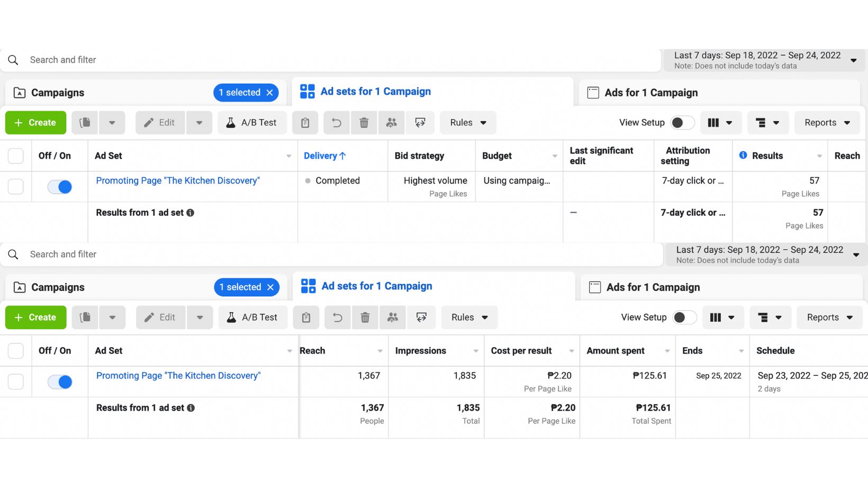Expand the Reports dropdown in the lower toolbar
Screen dimensions: 868x489
point(829,318)
